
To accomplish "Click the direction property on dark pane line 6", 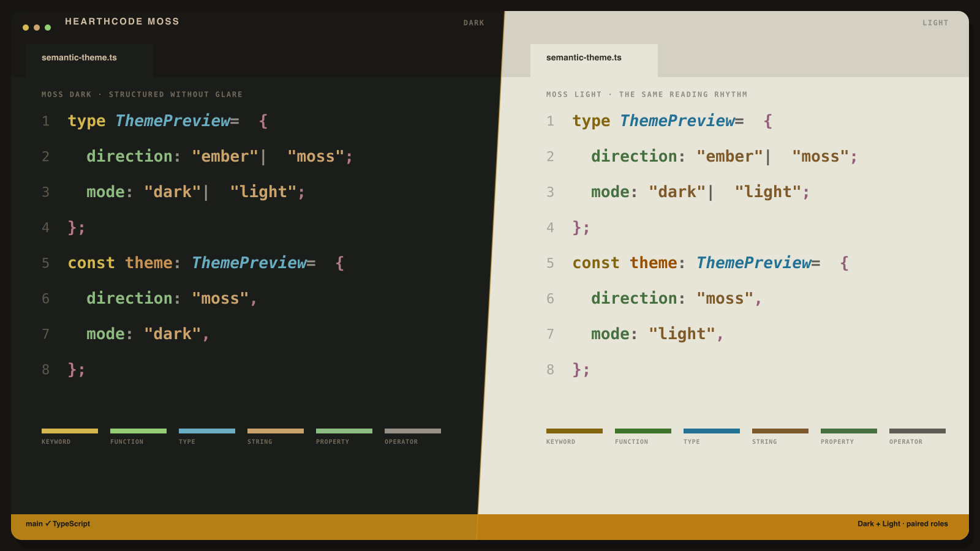I will (129, 299).
